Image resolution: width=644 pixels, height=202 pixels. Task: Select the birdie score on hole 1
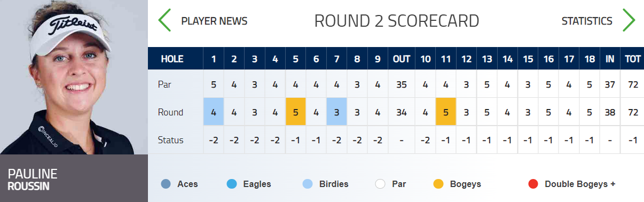[x=214, y=112]
